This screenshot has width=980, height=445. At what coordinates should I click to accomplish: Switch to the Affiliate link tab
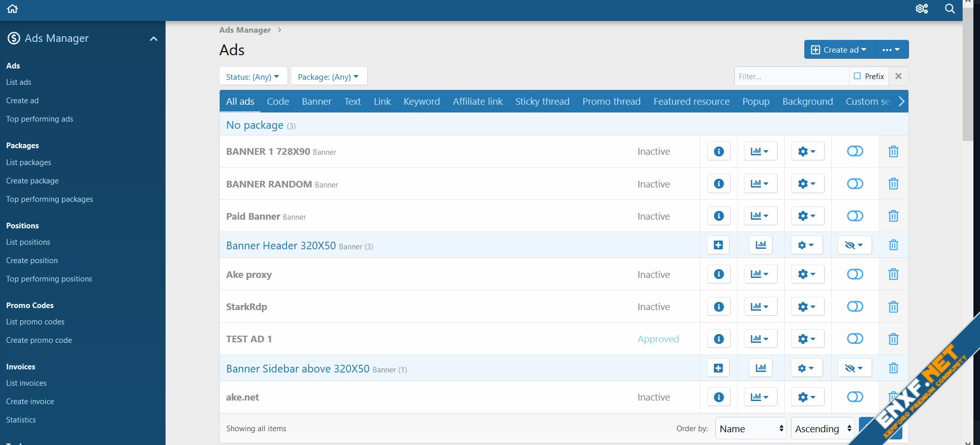[478, 101]
